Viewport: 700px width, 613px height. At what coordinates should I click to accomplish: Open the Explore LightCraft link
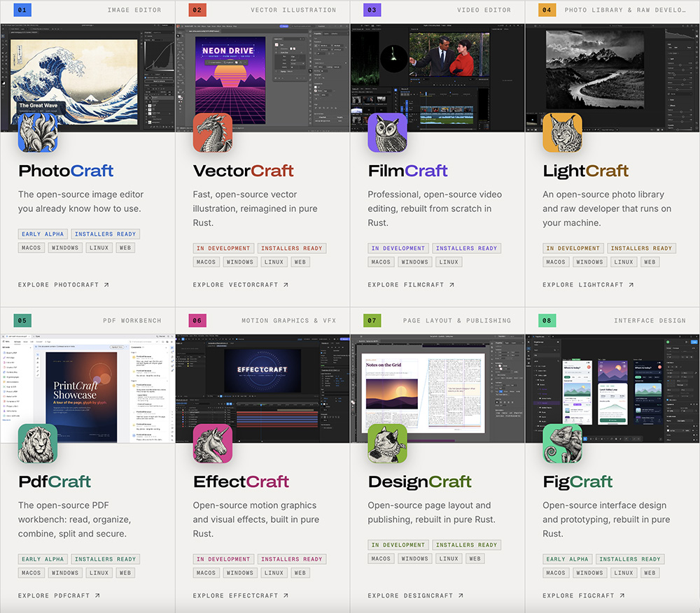pos(588,285)
